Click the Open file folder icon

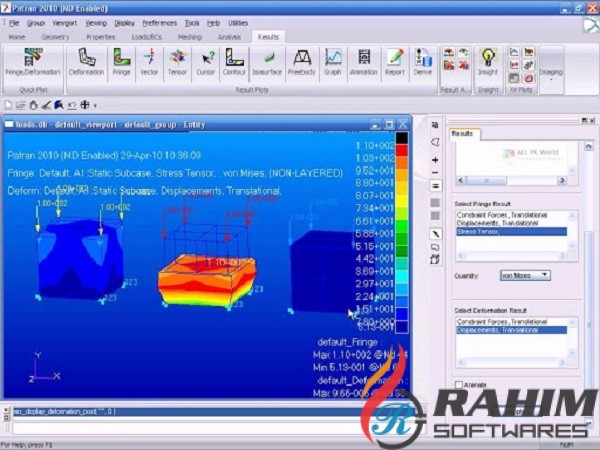click(21, 105)
